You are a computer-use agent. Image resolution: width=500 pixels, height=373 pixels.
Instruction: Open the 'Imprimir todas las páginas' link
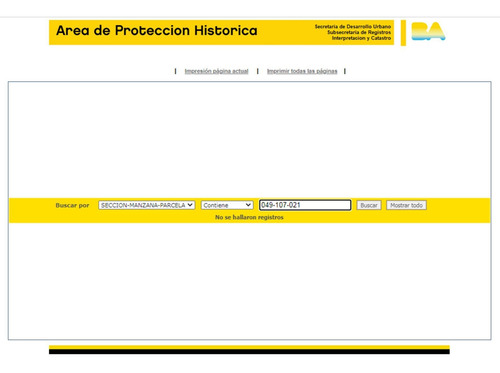tap(302, 71)
